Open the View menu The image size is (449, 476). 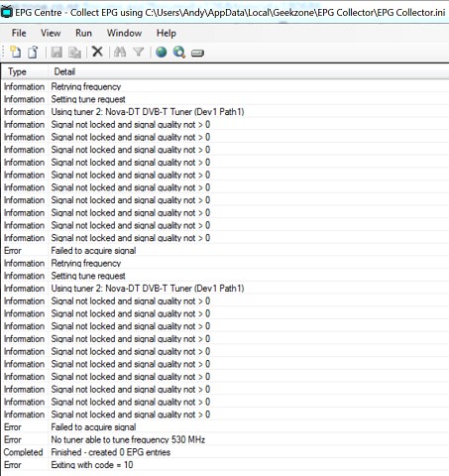click(51, 33)
